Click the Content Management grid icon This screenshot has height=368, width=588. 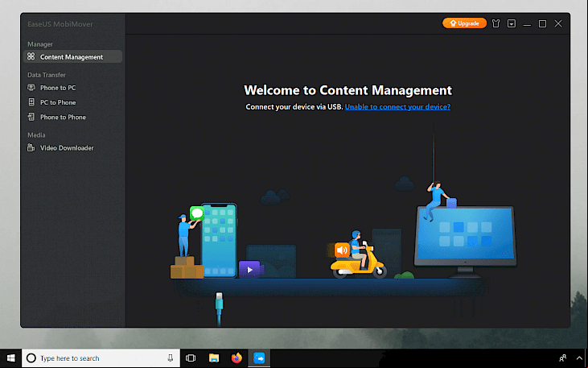pos(31,56)
